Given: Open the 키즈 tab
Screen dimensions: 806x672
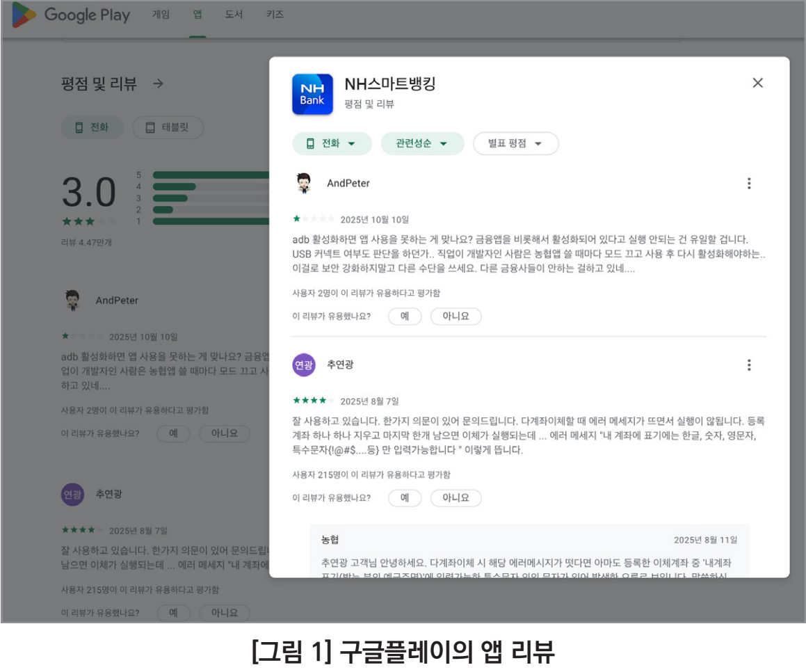Looking at the screenshot, I should (275, 15).
